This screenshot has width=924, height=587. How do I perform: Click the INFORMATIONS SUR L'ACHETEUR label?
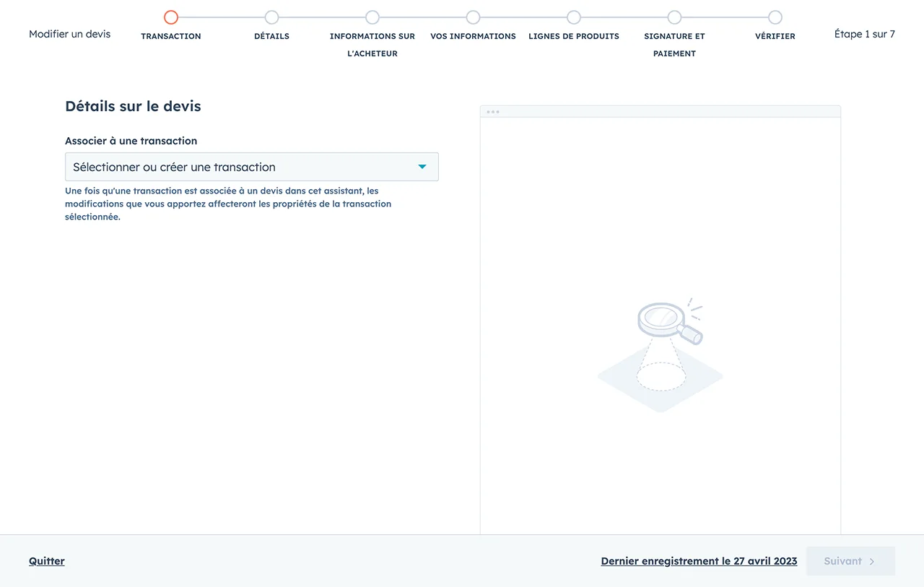(372, 45)
